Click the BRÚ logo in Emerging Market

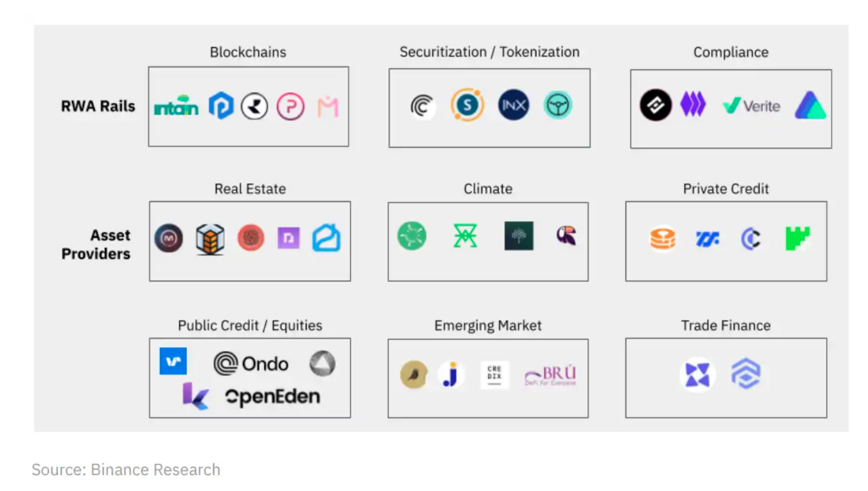pos(551,375)
